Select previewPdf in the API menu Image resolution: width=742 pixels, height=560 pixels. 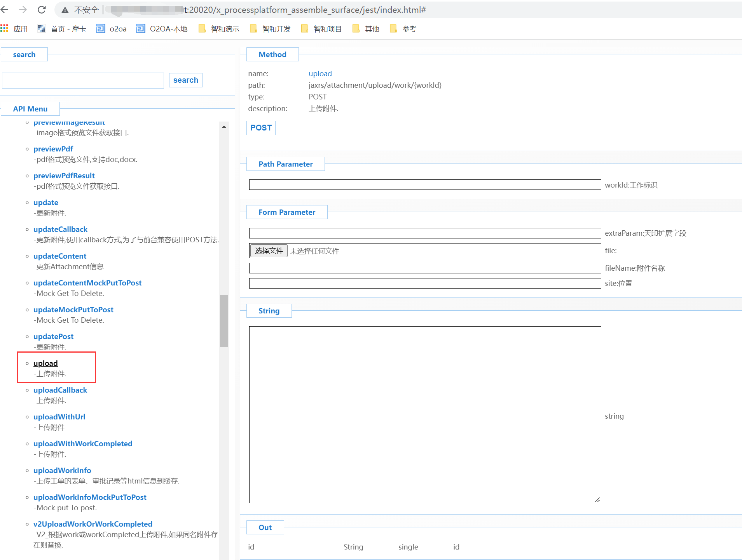(x=53, y=149)
